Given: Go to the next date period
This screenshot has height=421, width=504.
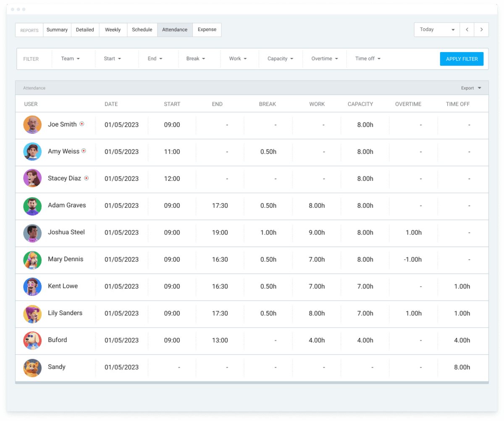Looking at the screenshot, I should pos(481,29).
